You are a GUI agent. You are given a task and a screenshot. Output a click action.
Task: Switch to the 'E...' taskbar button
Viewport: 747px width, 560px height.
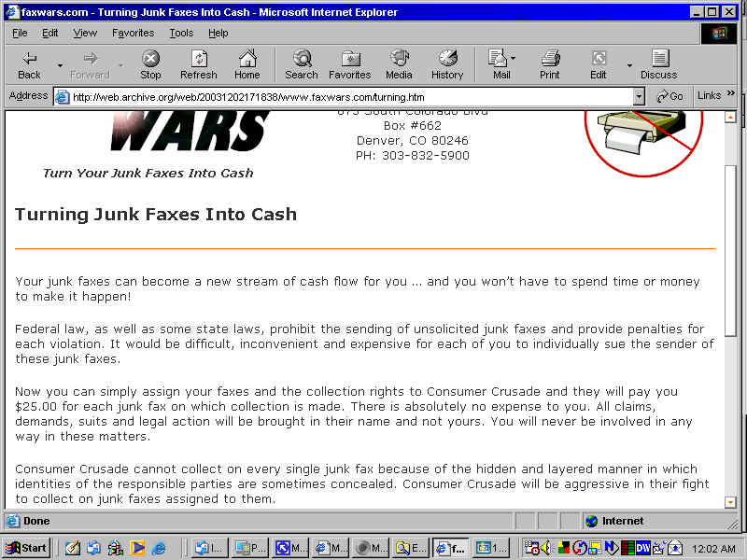pyautogui.click(x=410, y=548)
